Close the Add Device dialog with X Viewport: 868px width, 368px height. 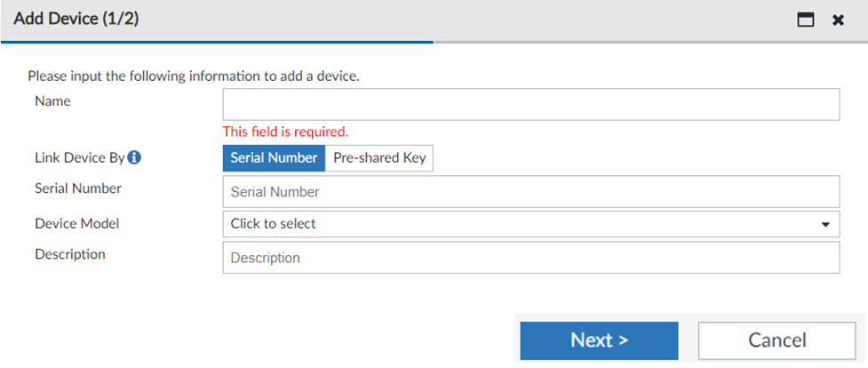[838, 20]
